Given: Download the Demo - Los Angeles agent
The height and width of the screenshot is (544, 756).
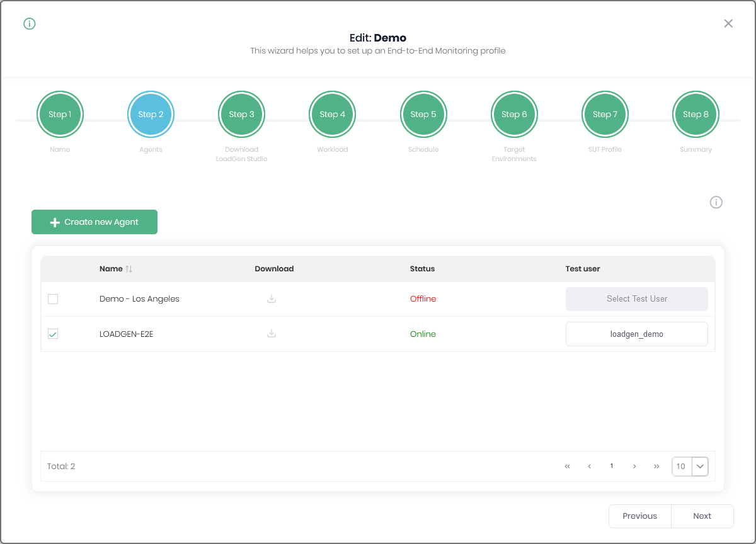Looking at the screenshot, I should click(272, 299).
